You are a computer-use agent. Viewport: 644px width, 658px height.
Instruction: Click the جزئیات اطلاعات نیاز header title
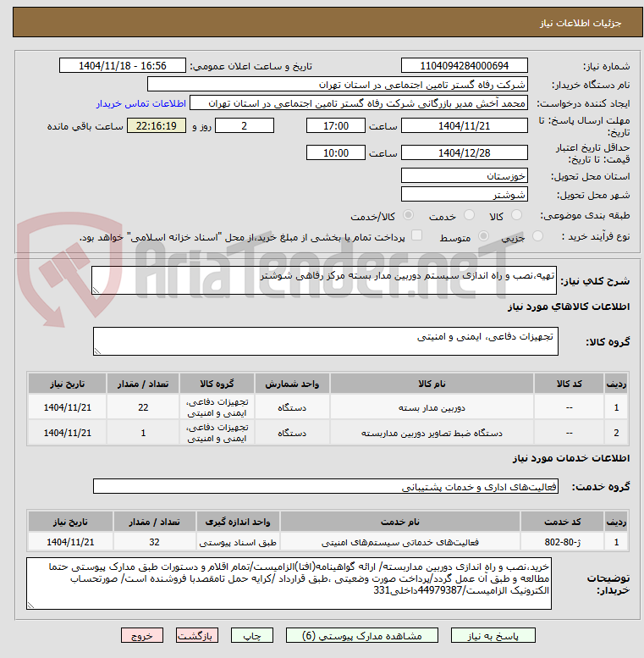point(581,23)
